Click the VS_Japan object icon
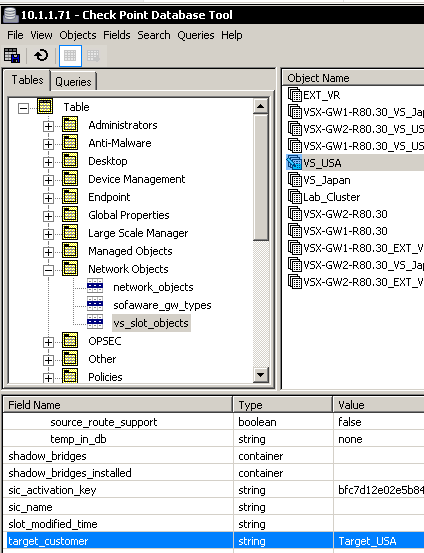Viewport: 424px width, 553px height. click(295, 180)
